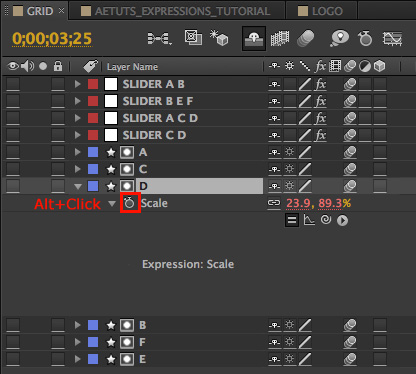Click the current time 0;00;03;25
Viewport: 416px width, 374px height.
[52, 39]
